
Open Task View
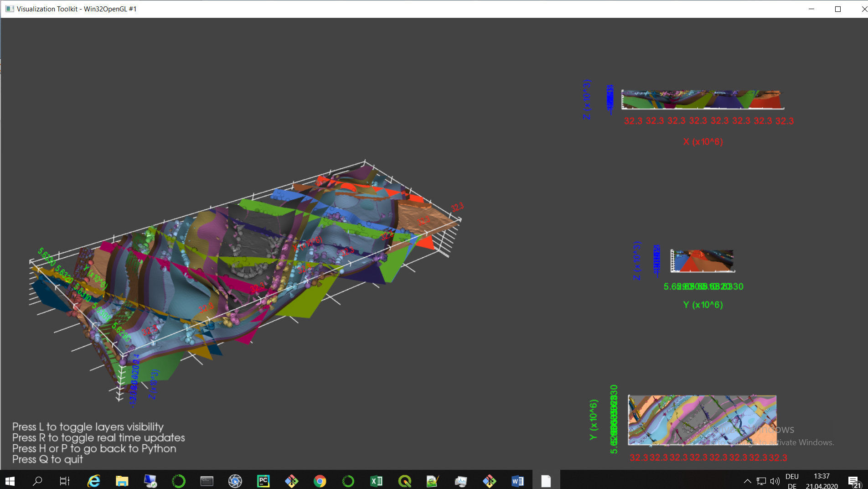[65, 479]
